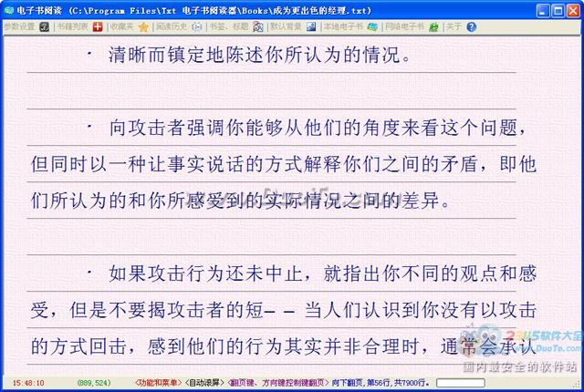Click the red plus 书籍列表 icon
This screenshot has height=392, width=584.
coord(98,27)
